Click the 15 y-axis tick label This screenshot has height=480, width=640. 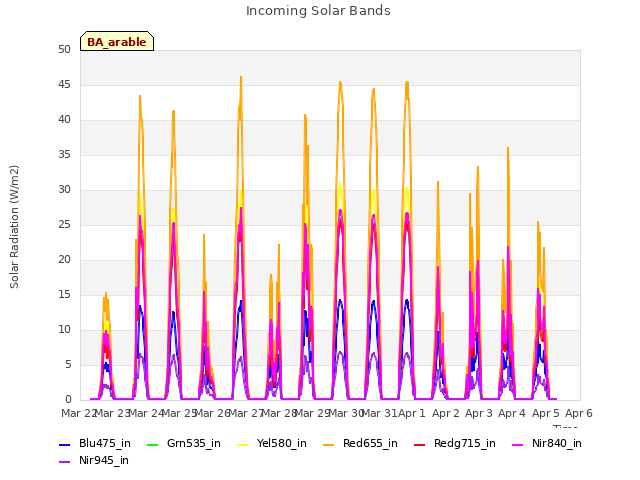(x=64, y=295)
